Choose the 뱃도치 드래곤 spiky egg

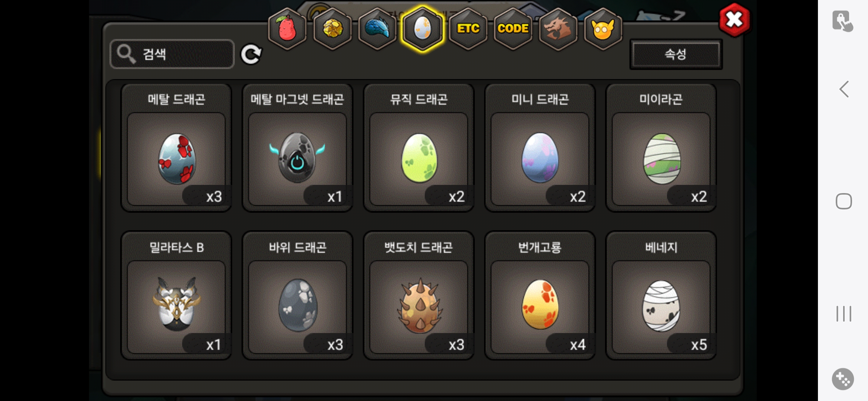click(419, 296)
